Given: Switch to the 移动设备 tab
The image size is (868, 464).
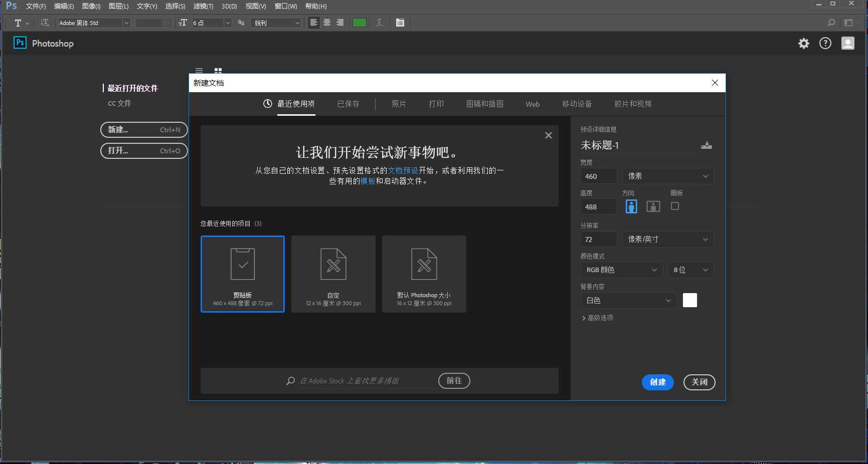Looking at the screenshot, I should coord(577,104).
